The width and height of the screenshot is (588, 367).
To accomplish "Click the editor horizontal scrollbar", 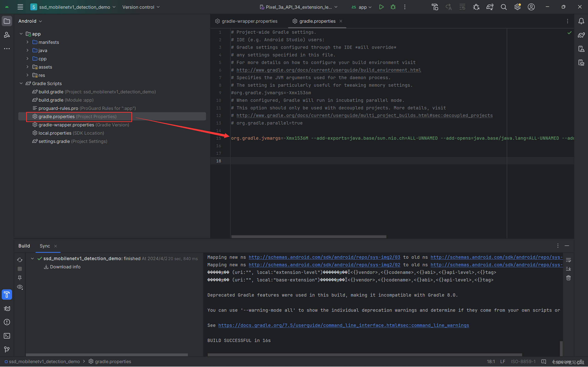I will coord(308,236).
